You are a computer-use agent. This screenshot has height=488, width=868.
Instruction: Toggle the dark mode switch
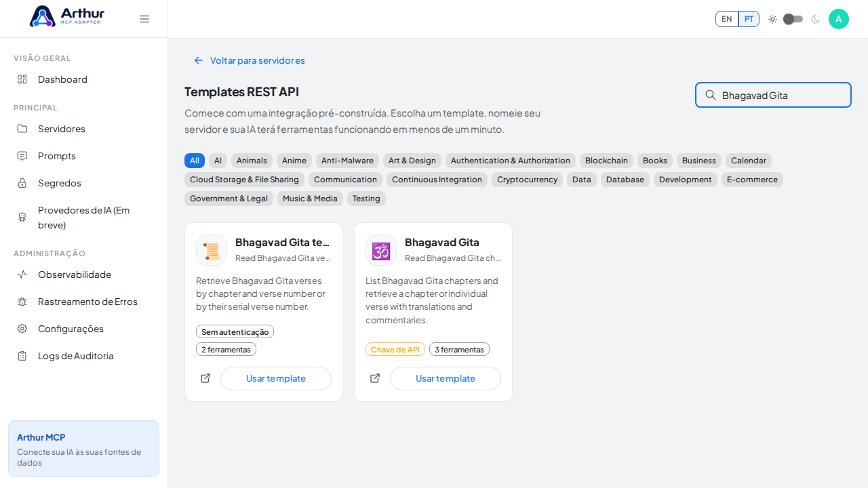(793, 19)
